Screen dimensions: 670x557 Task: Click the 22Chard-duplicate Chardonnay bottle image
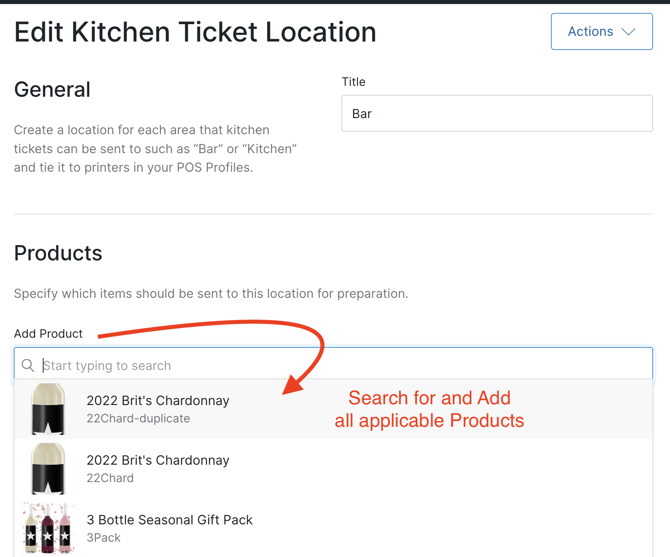click(x=48, y=409)
